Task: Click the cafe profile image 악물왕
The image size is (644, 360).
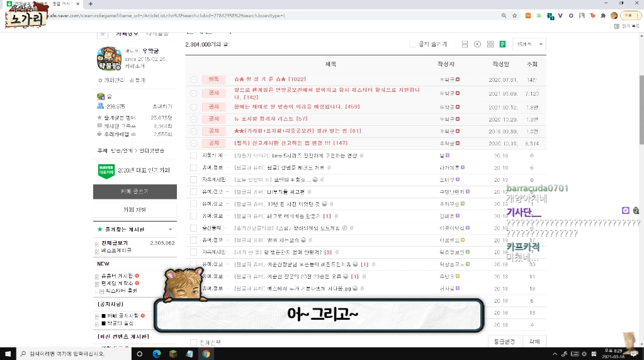Action: [x=109, y=59]
